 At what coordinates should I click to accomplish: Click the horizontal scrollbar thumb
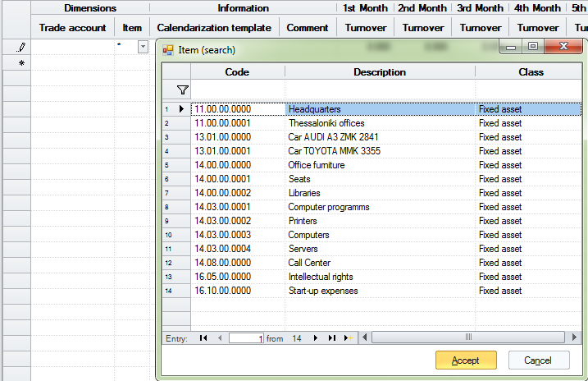tap(468, 337)
